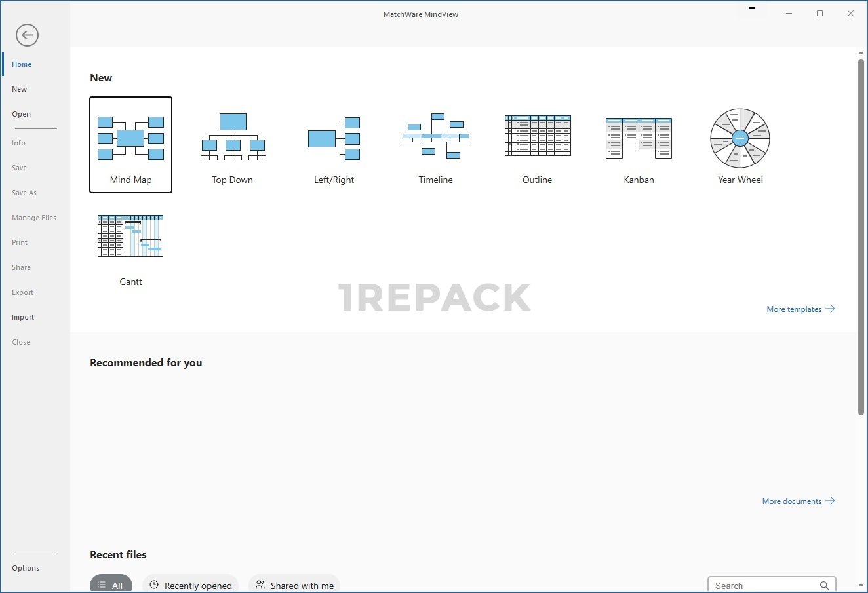The height and width of the screenshot is (593, 868).
Task: Click the vertical scrollbar thumb
Action: 861,236
